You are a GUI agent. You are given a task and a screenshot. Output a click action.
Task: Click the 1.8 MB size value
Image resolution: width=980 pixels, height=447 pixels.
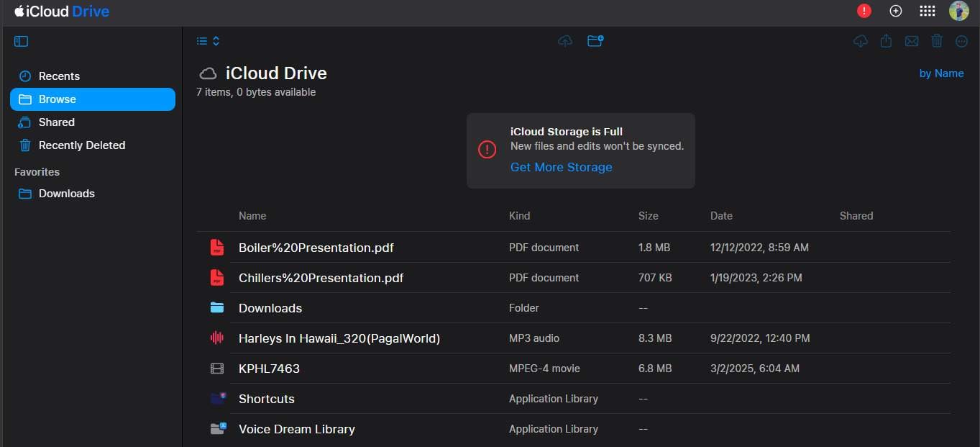(x=654, y=248)
